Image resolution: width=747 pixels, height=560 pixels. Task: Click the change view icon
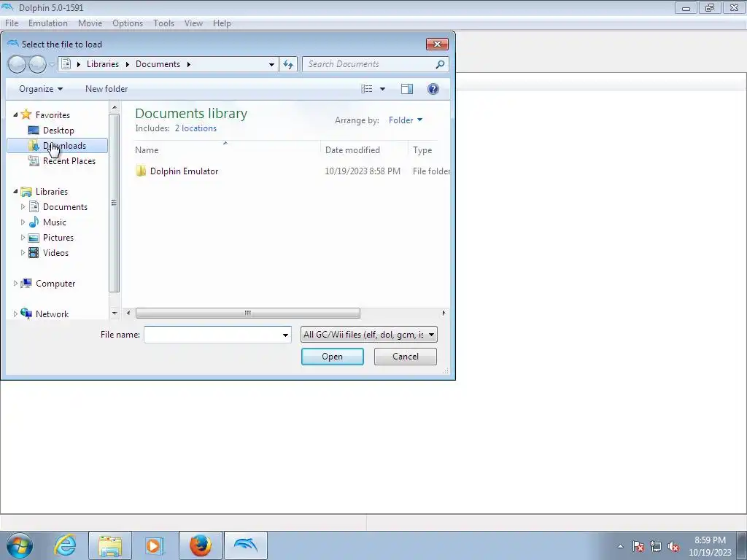coord(366,89)
